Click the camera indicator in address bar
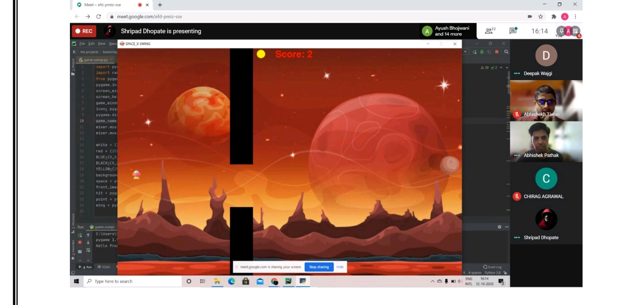644x305 pixels. coord(530,17)
